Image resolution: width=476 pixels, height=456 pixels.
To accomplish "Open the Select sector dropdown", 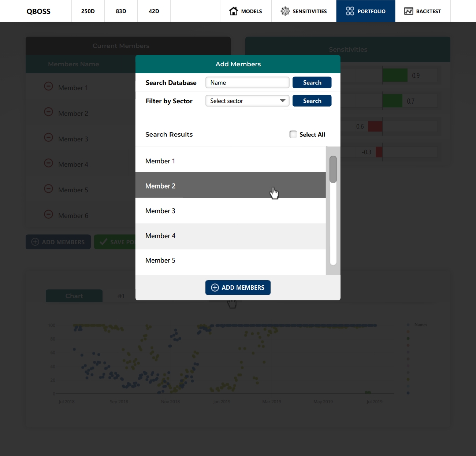I will coord(248,101).
